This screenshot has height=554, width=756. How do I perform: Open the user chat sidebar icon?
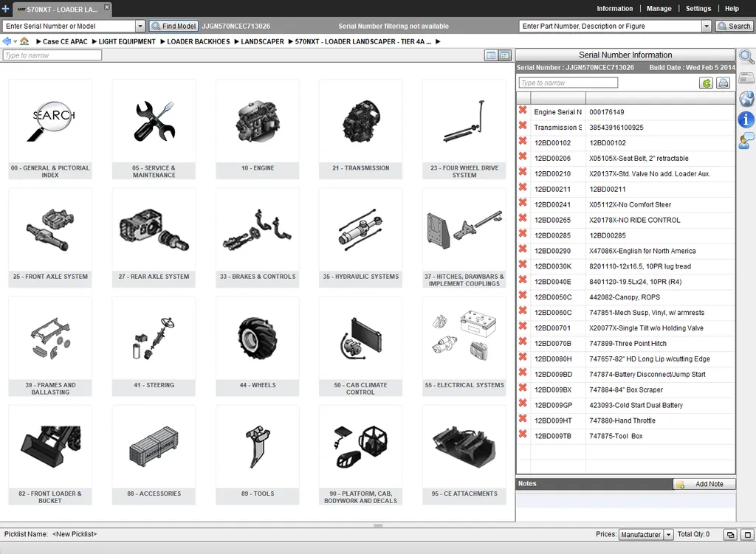pos(746,141)
